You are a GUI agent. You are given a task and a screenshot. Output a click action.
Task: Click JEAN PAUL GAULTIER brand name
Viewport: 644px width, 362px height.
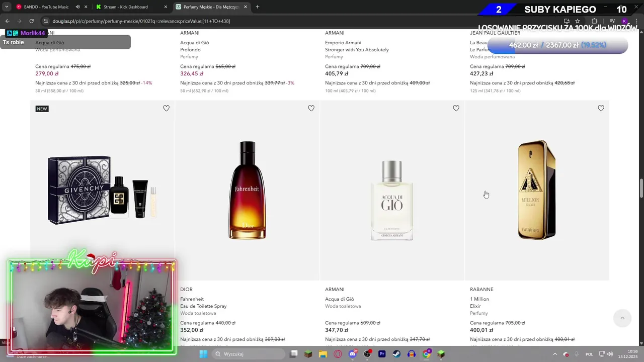495,33
